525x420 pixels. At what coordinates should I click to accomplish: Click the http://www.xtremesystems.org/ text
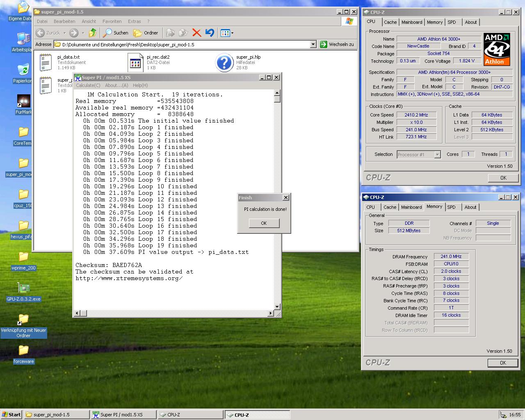pos(129,278)
